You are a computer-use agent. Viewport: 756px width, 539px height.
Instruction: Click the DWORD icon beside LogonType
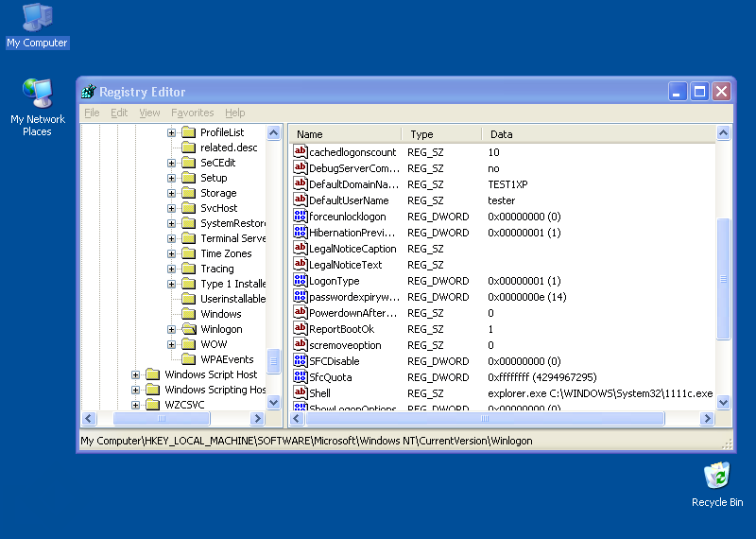(x=300, y=280)
